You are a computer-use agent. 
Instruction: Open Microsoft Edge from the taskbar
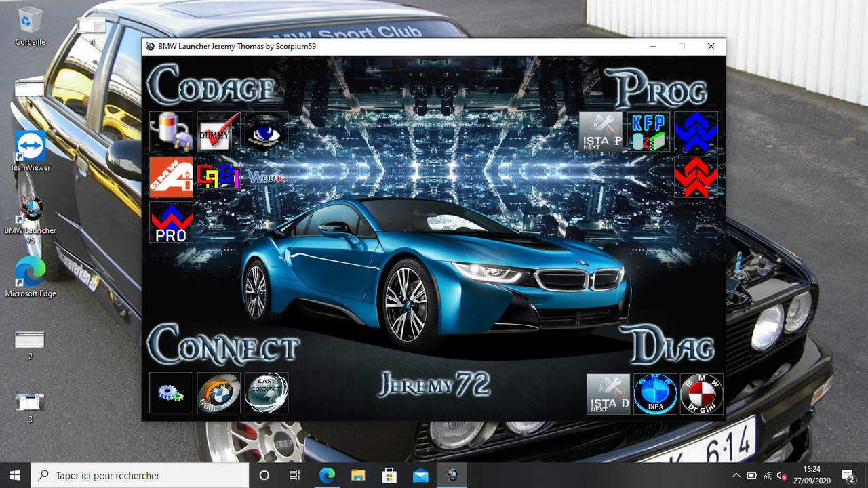[x=327, y=475]
